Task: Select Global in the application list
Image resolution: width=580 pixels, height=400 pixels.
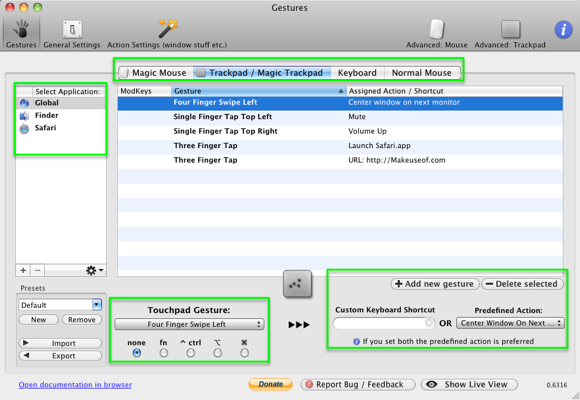Action: point(61,103)
